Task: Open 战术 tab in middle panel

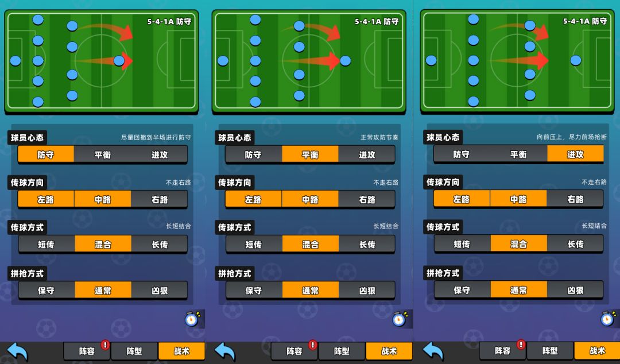Action: [389, 351]
